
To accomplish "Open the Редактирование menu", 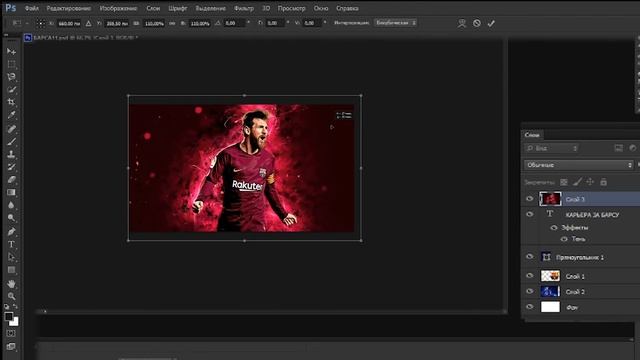I will (69, 8).
